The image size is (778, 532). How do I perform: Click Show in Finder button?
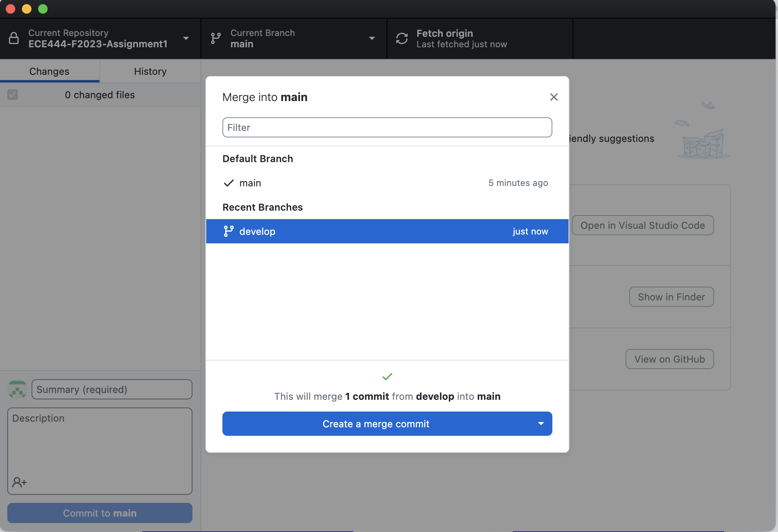tap(671, 297)
